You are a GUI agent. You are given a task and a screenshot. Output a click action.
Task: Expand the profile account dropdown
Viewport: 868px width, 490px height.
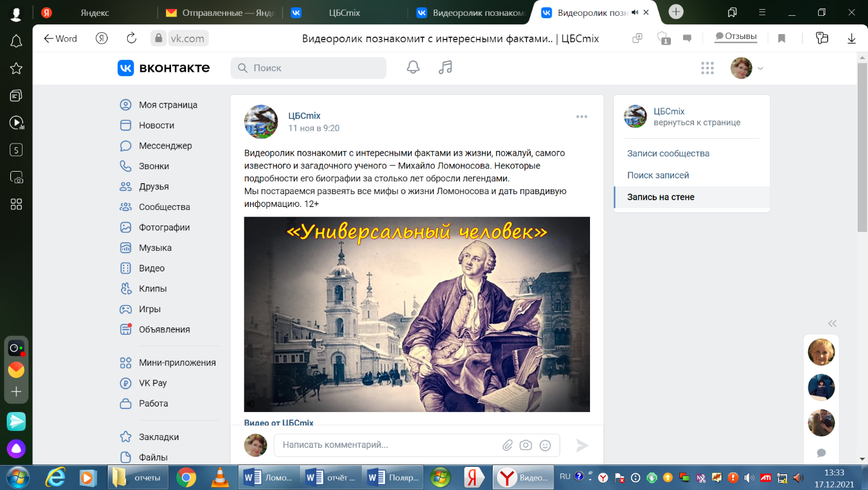tap(760, 68)
